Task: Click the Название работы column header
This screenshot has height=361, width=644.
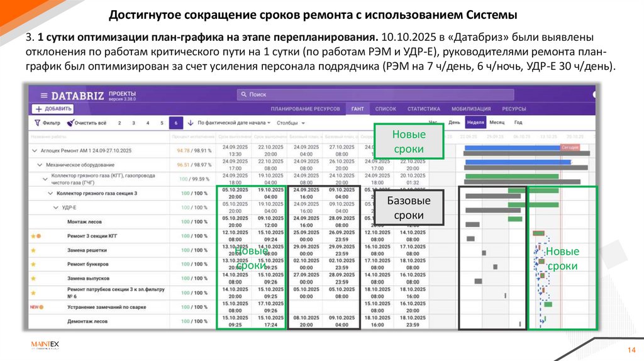Action: [x=48, y=136]
